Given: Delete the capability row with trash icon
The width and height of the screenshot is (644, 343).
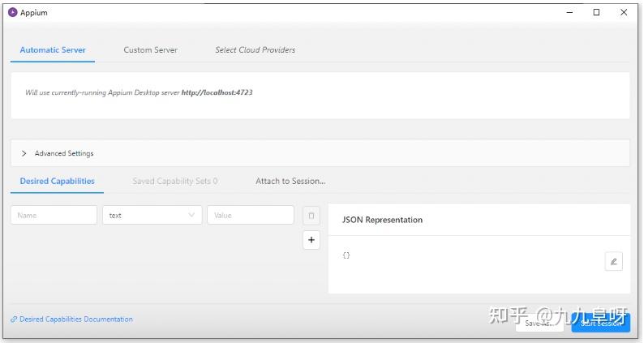Looking at the screenshot, I should (311, 215).
